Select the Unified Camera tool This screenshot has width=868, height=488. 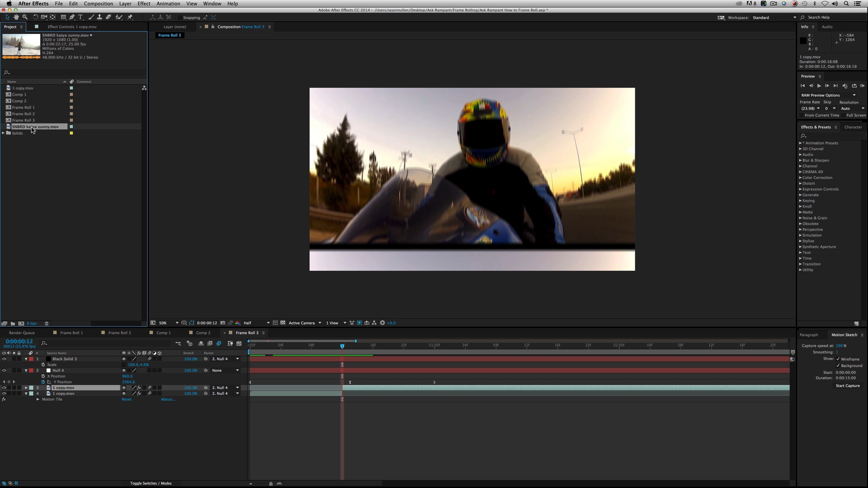44,17
